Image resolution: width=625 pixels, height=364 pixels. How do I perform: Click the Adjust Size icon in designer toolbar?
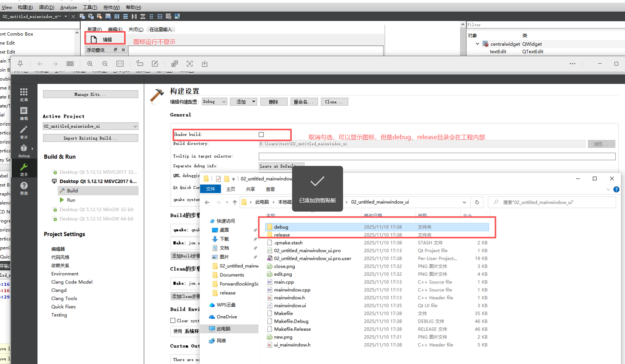(177, 16)
